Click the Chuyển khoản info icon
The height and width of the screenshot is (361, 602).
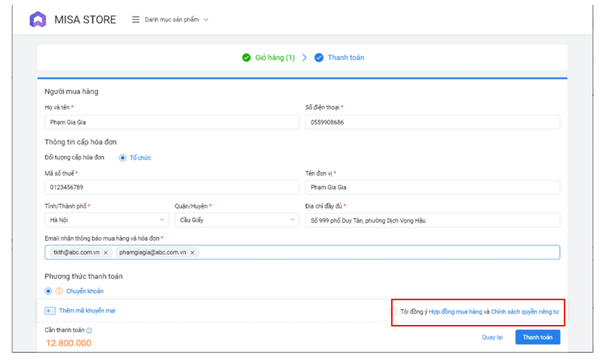click(x=59, y=291)
